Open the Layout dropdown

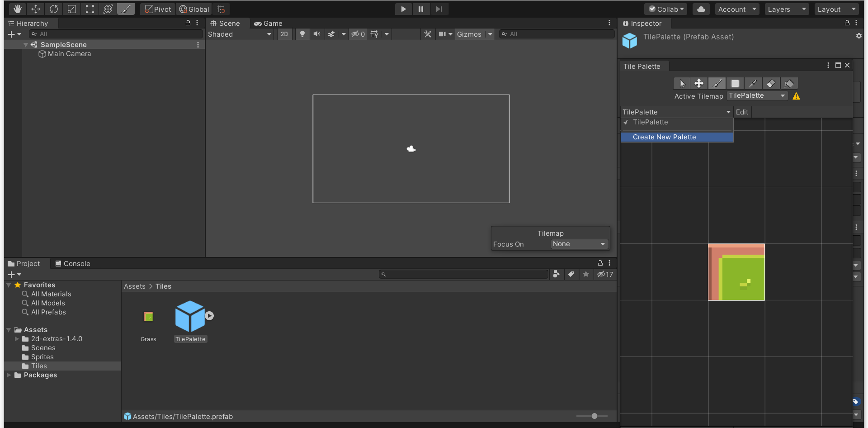(836, 9)
